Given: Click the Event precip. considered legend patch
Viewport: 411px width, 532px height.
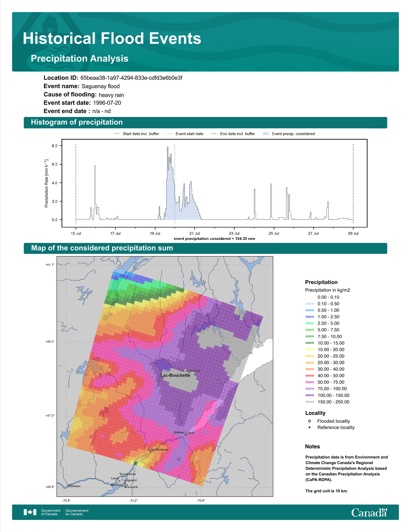Looking at the screenshot, I should click(x=266, y=134).
